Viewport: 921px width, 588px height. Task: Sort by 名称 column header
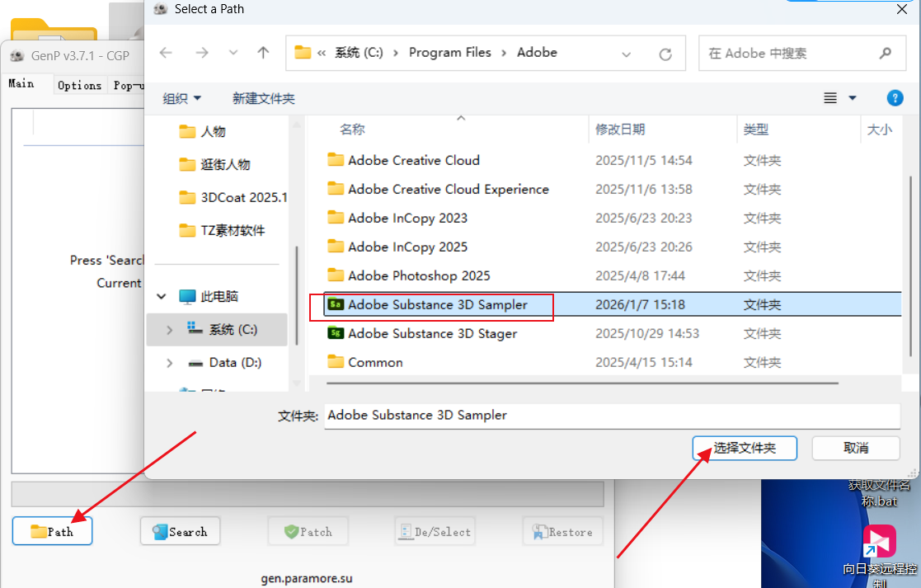[x=352, y=129]
